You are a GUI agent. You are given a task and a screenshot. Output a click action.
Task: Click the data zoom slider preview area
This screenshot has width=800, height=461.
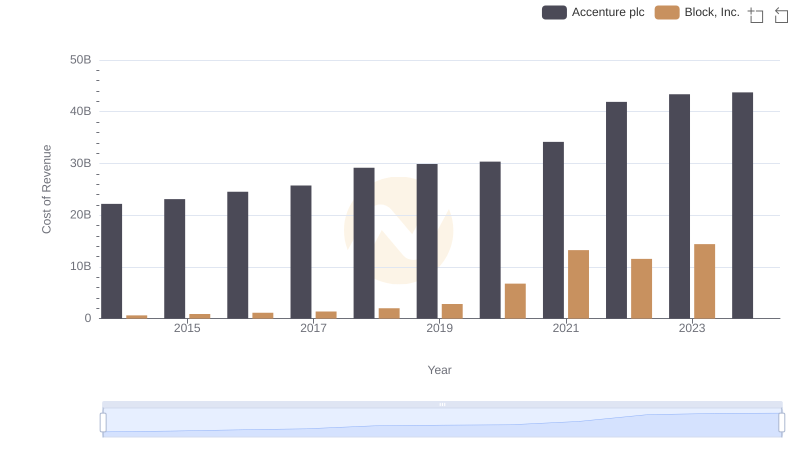tap(442, 423)
